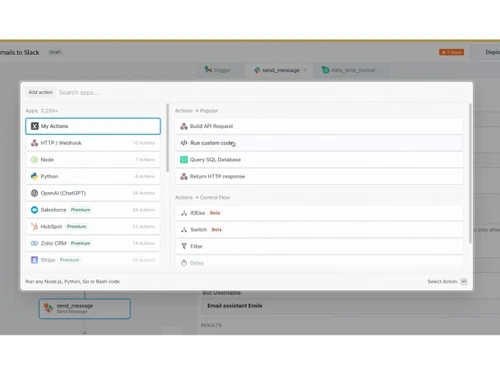Click the My Actions X icon

coord(35,126)
